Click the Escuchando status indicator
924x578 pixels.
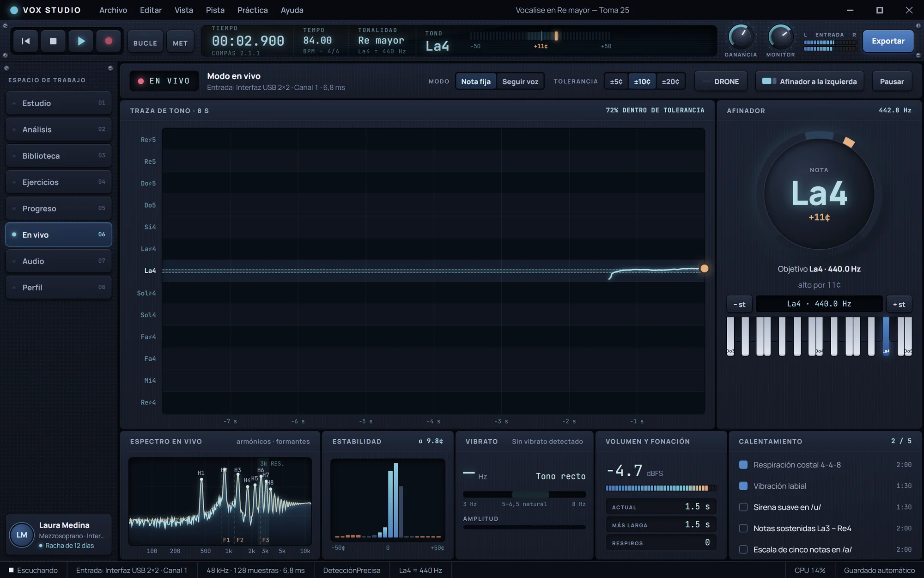33,570
